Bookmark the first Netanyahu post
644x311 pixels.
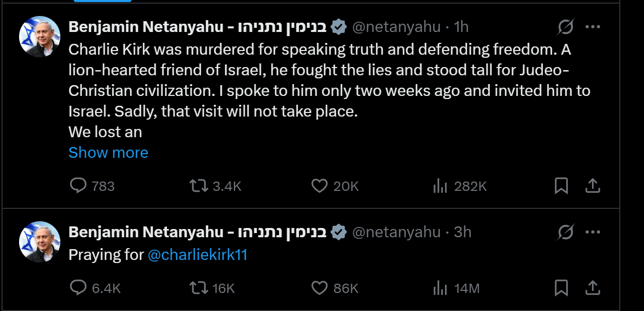(x=561, y=186)
